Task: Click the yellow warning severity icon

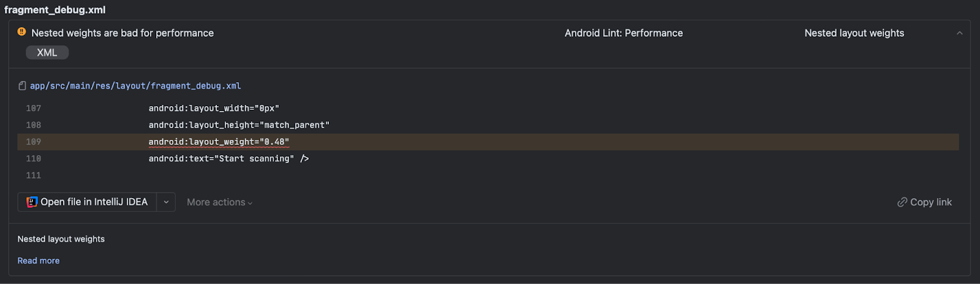Action: 21,32
